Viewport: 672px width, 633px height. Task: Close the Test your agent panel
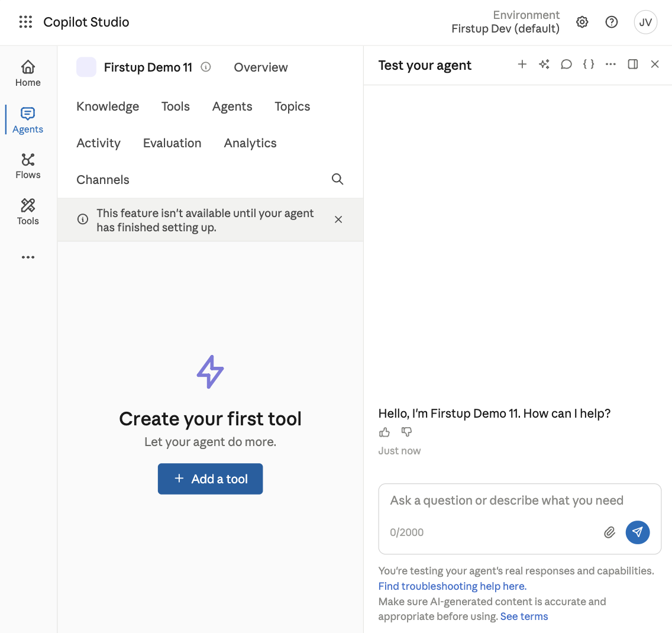click(655, 64)
